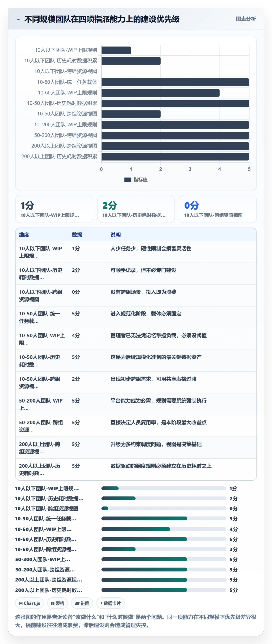Click the progress bar for 10-50人团队-历史耗时数…
This screenshot has height=644, width=272.
tap(164, 539)
